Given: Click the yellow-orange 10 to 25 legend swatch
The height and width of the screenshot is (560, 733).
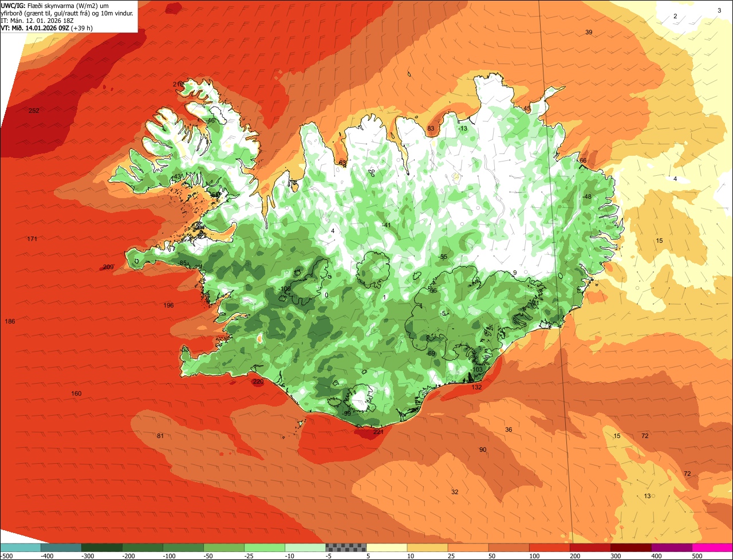Looking at the screenshot, I should coord(428,547).
